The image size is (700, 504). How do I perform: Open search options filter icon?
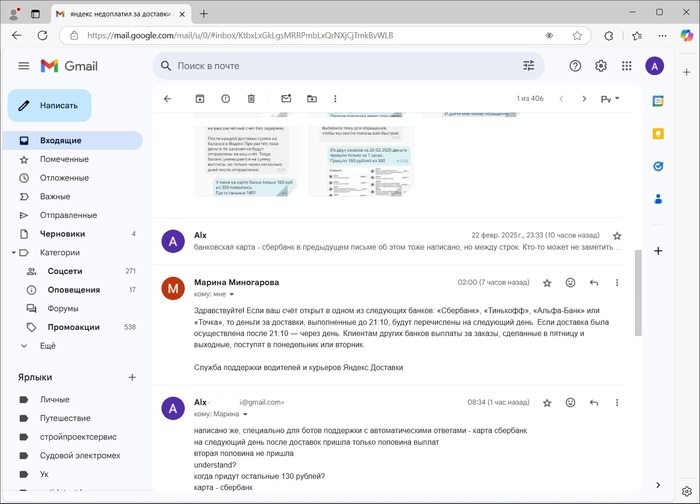point(529,66)
